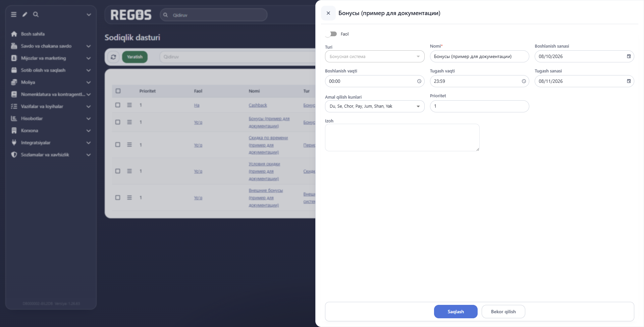This screenshot has width=644, height=327.
Task: Click drag-handle icon in Cashback row
Action: point(129,105)
